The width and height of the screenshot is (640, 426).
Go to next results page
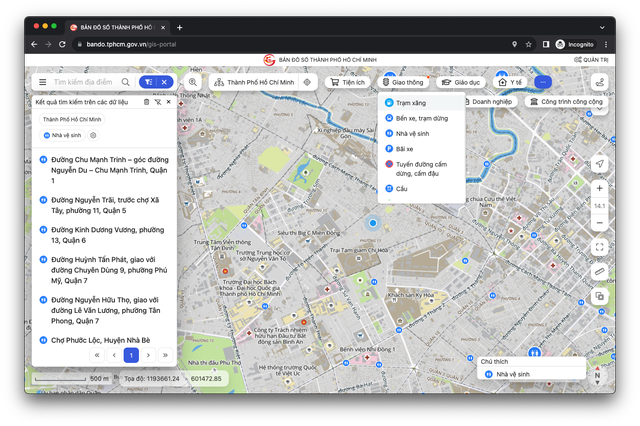pos(148,355)
